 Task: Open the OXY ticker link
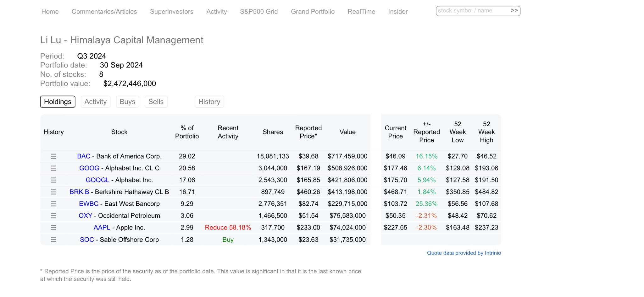(85, 216)
